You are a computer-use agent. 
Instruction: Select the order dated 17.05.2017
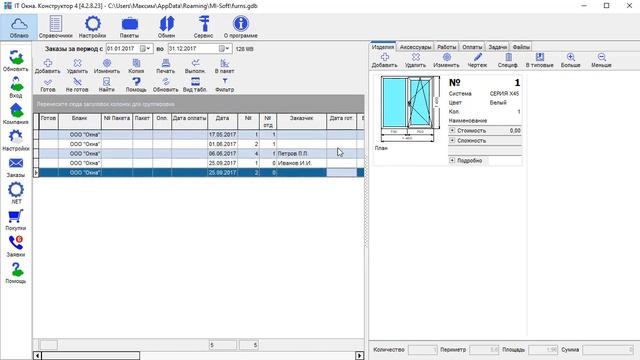coord(199,134)
